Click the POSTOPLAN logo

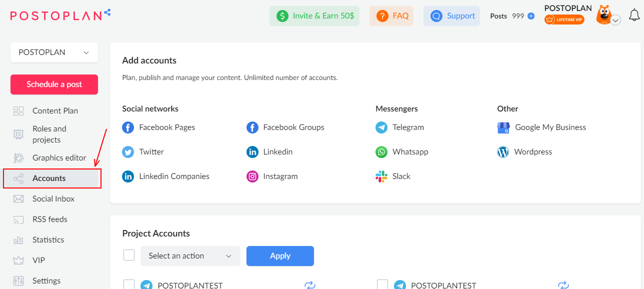coord(60,15)
